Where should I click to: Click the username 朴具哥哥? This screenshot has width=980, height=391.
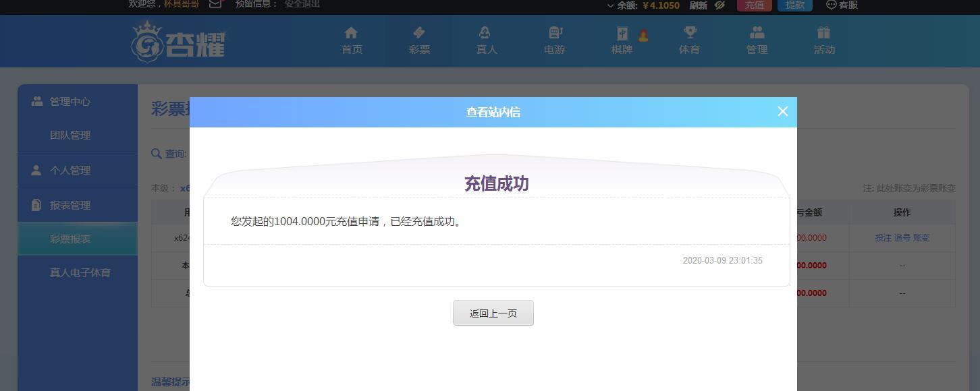pos(182,4)
